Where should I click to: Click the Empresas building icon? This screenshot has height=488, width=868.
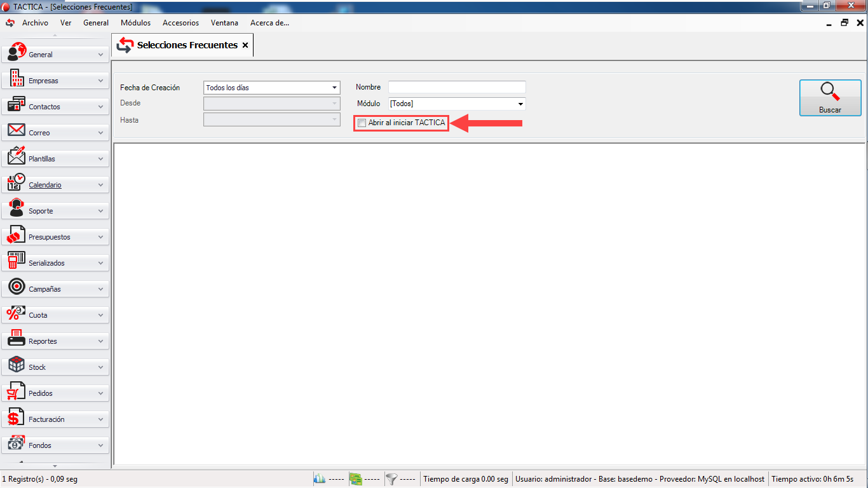pyautogui.click(x=17, y=79)
